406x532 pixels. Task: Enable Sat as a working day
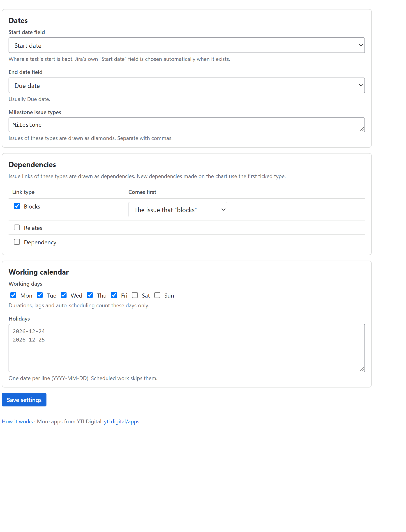135,295
